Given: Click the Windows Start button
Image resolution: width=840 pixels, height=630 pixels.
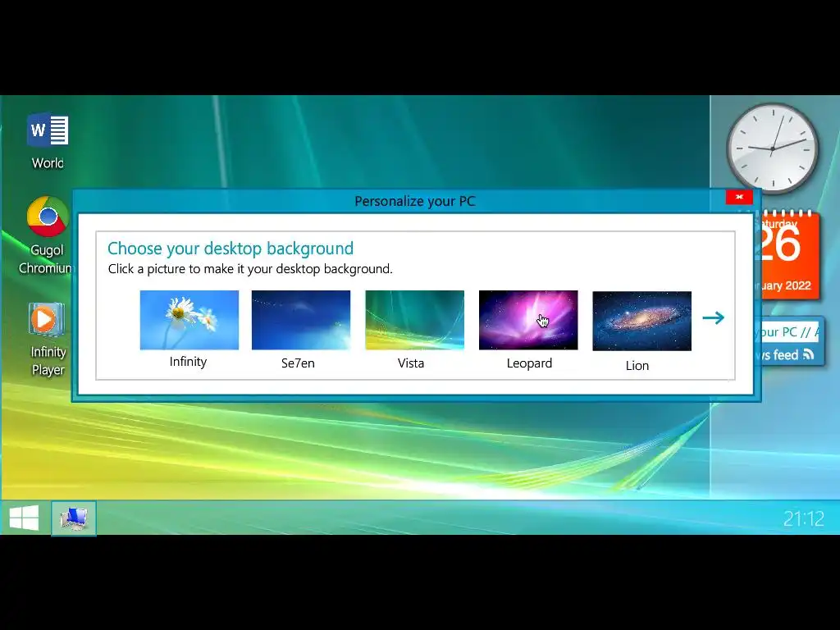Looking at the screenshot, I should pos(24,518).
